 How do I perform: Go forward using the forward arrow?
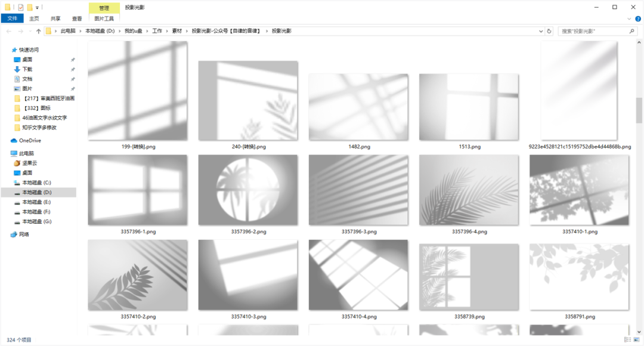pyautogui.click(x=20, y=31)
